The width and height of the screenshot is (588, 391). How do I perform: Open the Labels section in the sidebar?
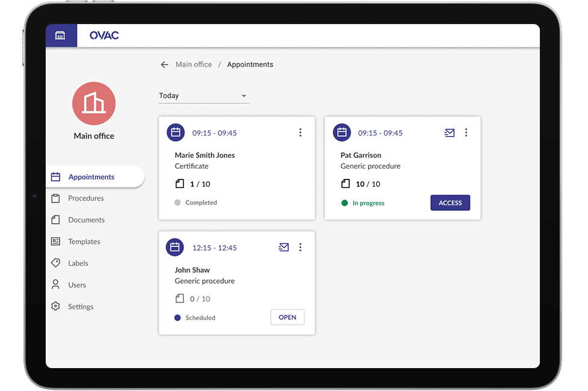pos(78,263)
